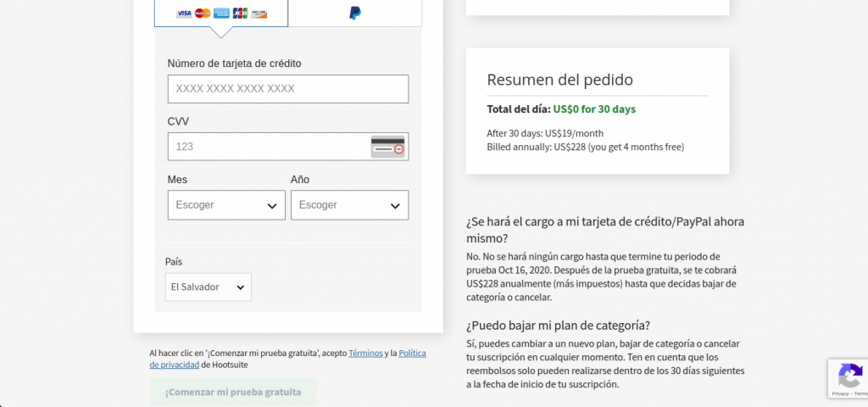Open the Mes expiration month dropdown
Image resolution: width=868 pixels, height=407 pixels.
pyautogui.click(x=226, y=205)
